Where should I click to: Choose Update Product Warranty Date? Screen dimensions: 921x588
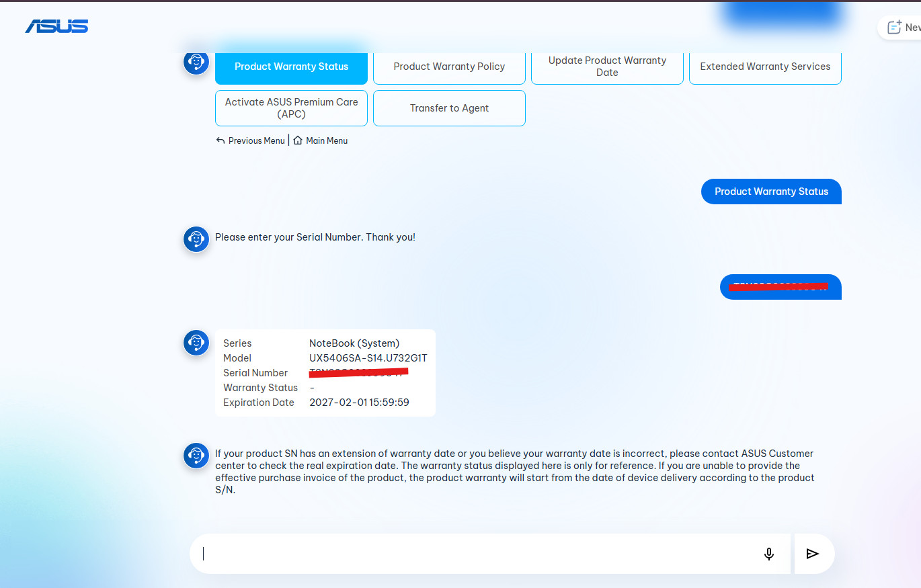tap(607, 67)
